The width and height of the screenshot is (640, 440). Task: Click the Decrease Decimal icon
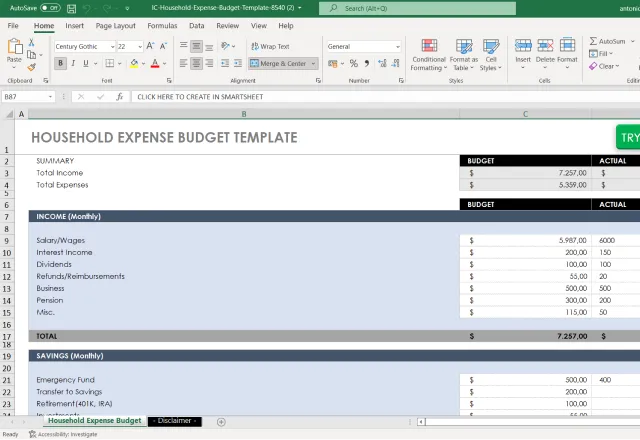395,63
